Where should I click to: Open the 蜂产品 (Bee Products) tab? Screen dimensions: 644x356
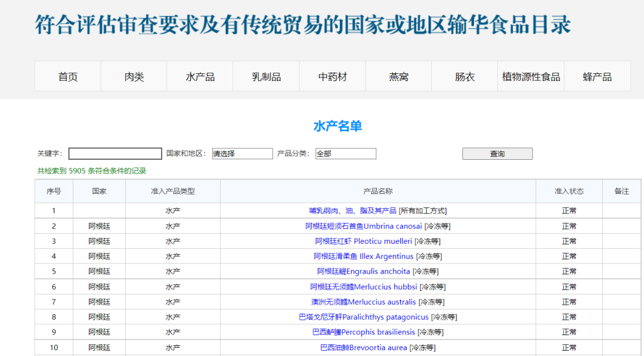pos(597,75)
